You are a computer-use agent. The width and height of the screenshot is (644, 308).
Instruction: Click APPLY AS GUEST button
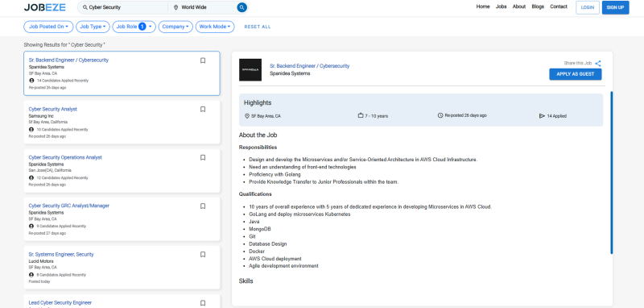tap(575, 74)
